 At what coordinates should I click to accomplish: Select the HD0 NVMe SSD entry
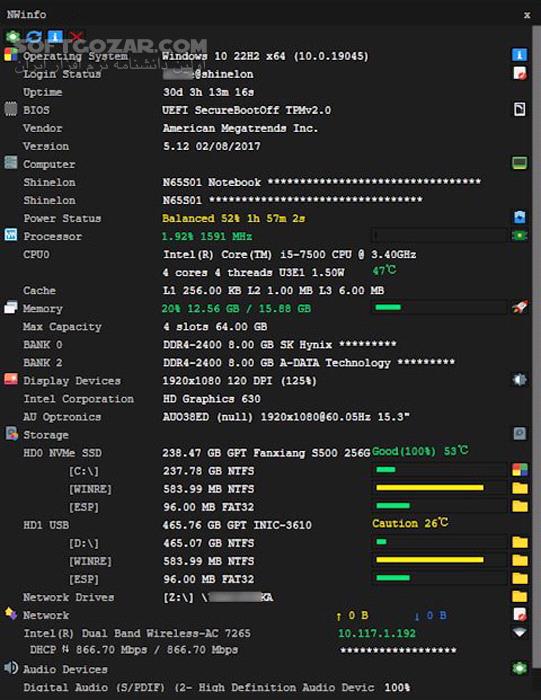pyautogui.click(x=62, y=453)
